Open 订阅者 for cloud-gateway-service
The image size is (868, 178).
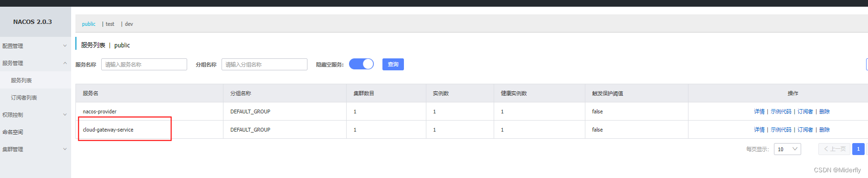[805, 130]
